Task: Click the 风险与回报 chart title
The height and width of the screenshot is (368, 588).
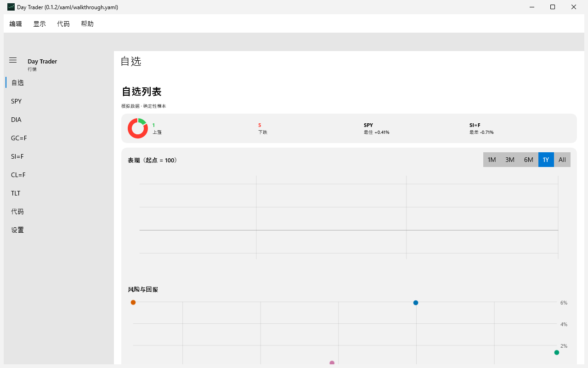Action: coord(143,289)
